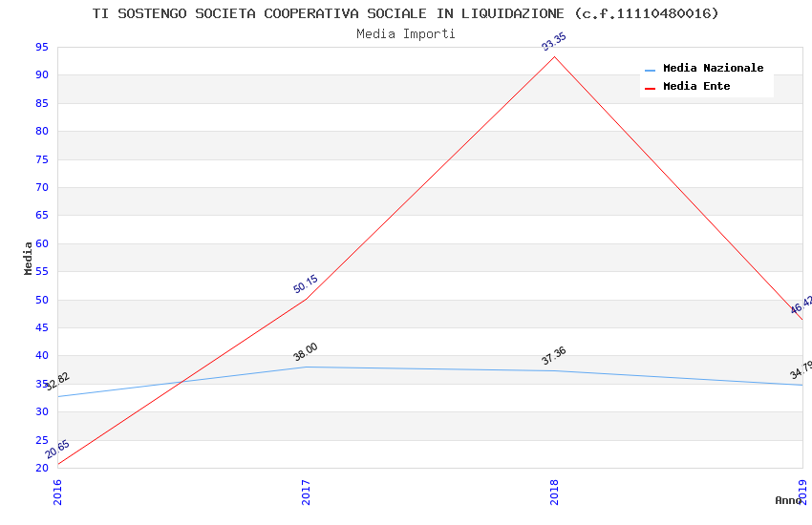The height and width of the screenshot is (525, 812).
Task: Click the red Media Ente legend swatch
Action: (651, 88)
